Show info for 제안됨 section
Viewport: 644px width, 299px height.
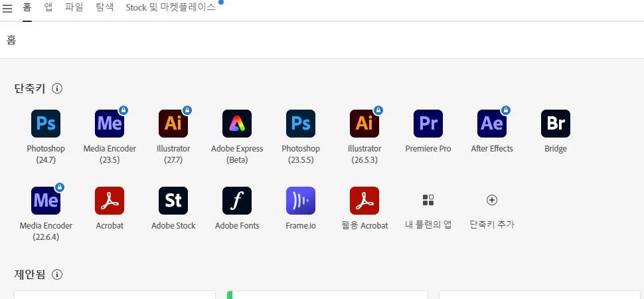coord(57,274)
